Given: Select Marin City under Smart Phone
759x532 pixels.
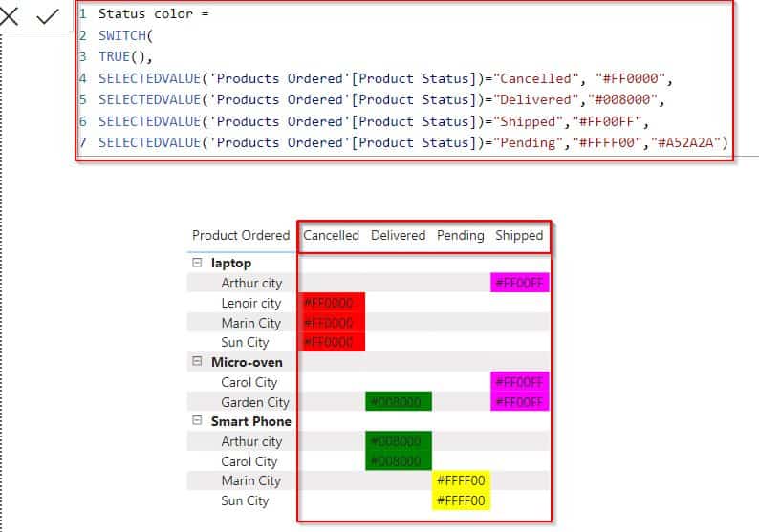Looking at the screenshot, I should pos(250,480).
